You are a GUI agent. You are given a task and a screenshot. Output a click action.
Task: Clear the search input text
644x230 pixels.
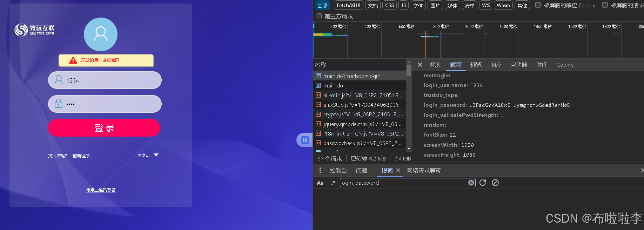(471, 183)
